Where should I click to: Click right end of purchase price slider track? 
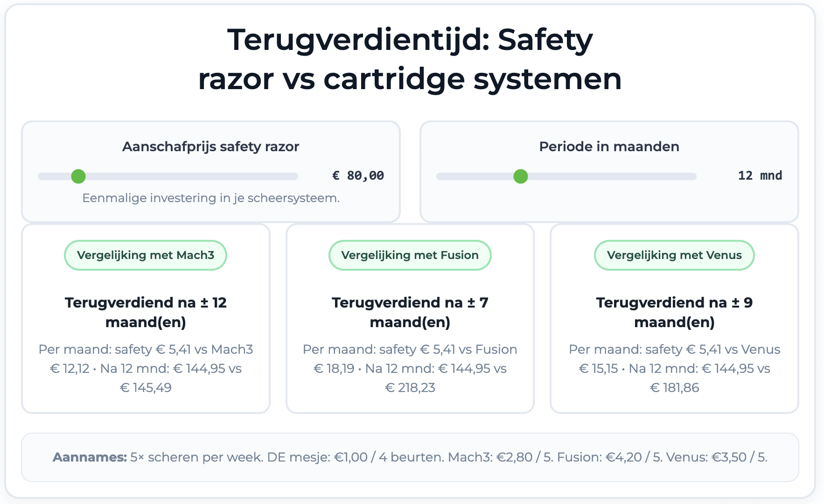[294, 176]
